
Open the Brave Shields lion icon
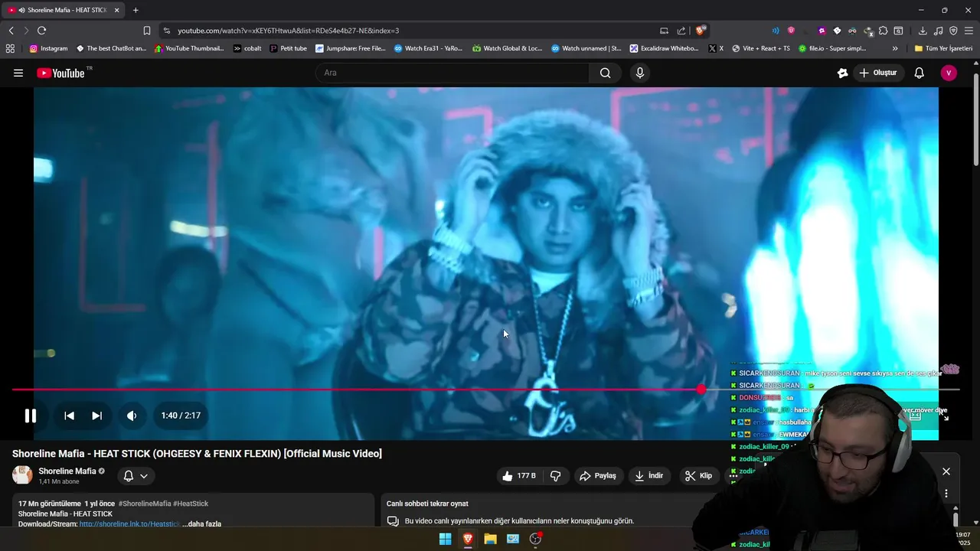coord(700,31)
